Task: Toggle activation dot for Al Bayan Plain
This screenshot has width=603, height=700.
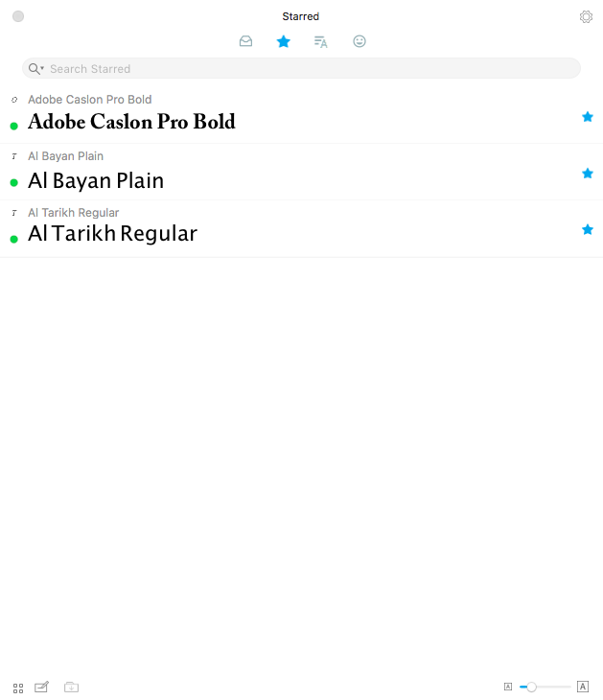Action: [13, 182]
